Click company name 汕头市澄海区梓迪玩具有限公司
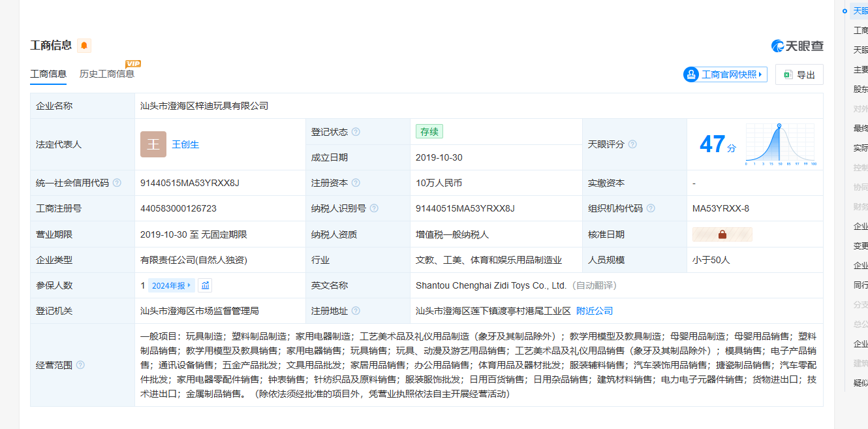The width and height of the screenshot is (868, 429). [204, 106]
